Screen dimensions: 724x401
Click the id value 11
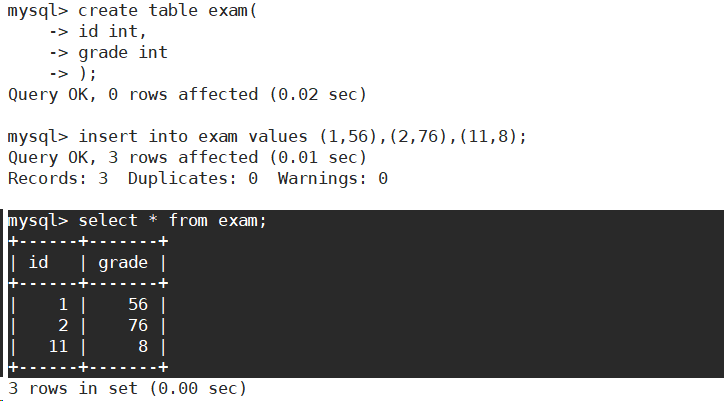point(58,346)
